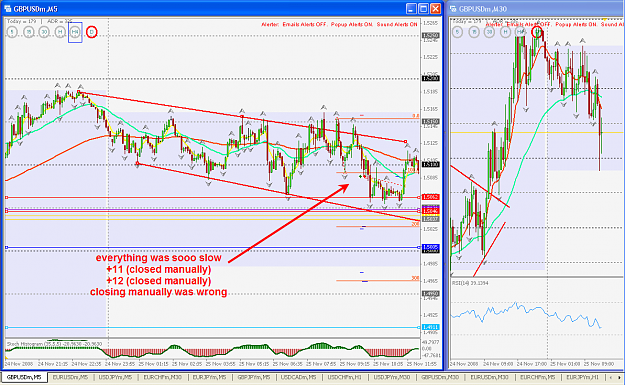Switch to the EURUSDm,M30 chart tab
The image size is (625, 385).
(489, 377)
